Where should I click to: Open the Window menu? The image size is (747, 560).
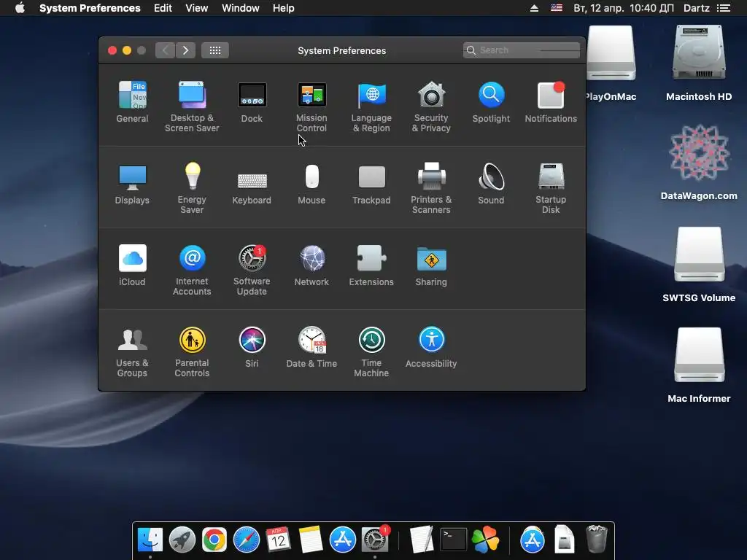click(x=240, y=8)
